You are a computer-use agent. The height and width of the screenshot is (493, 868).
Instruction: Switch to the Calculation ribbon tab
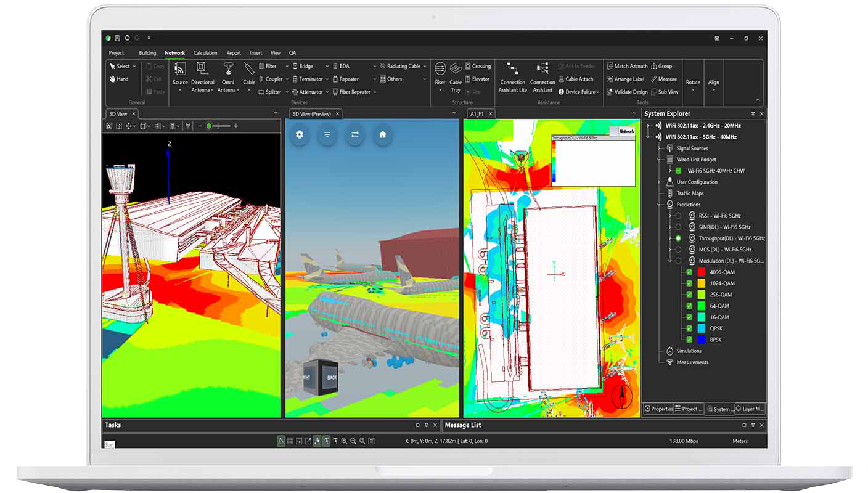[x=205, y=53]
